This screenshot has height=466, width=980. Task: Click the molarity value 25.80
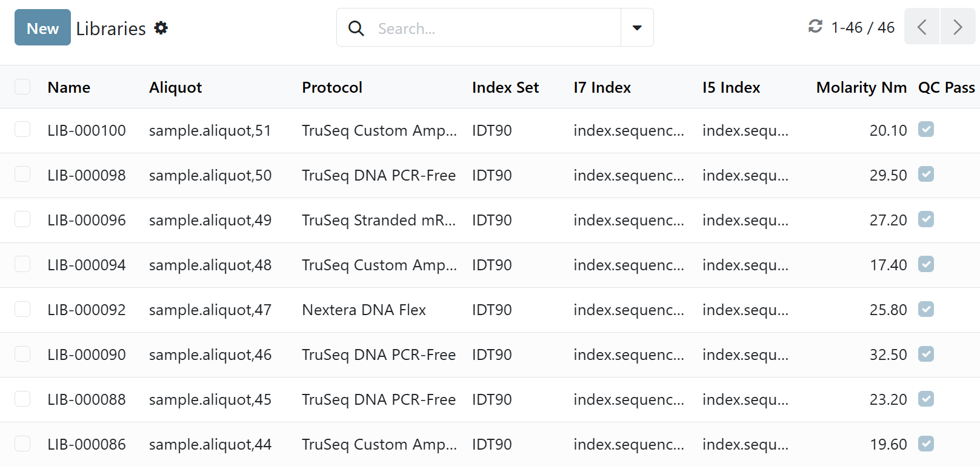[x=888, y=310]
